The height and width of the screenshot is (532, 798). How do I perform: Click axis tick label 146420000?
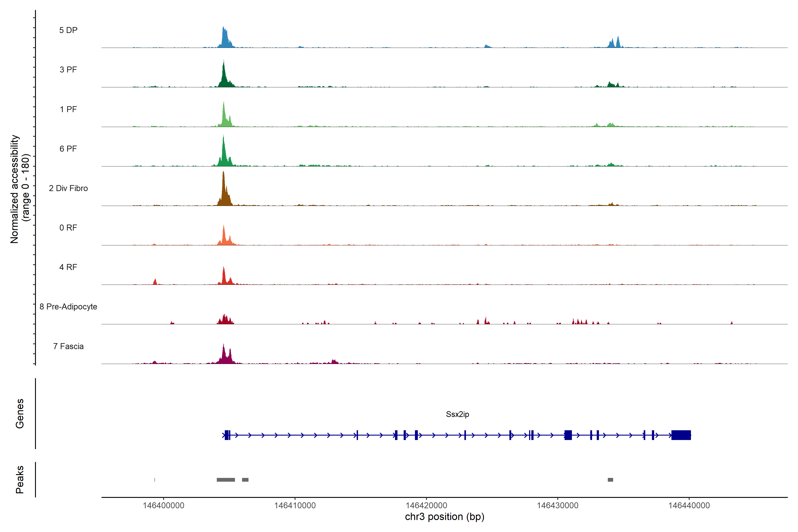[x=426, y=506]
